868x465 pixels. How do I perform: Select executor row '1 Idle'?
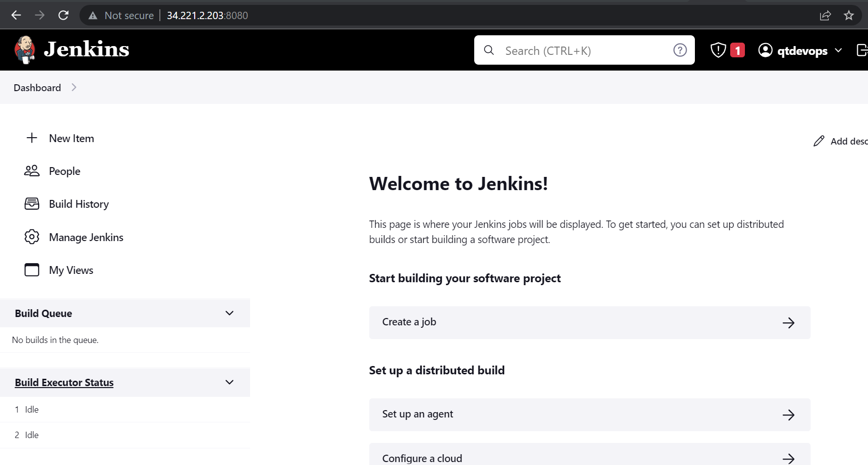coord(125,410)
